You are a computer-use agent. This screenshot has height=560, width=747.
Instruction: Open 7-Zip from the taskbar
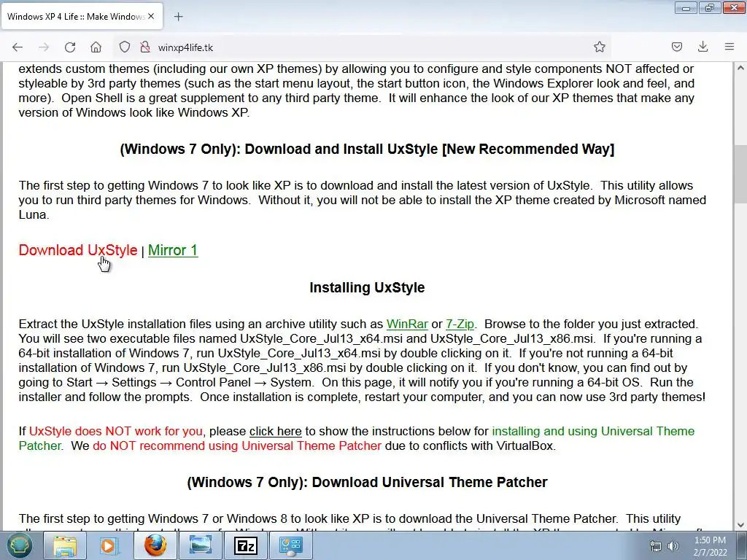click(246, 545)
